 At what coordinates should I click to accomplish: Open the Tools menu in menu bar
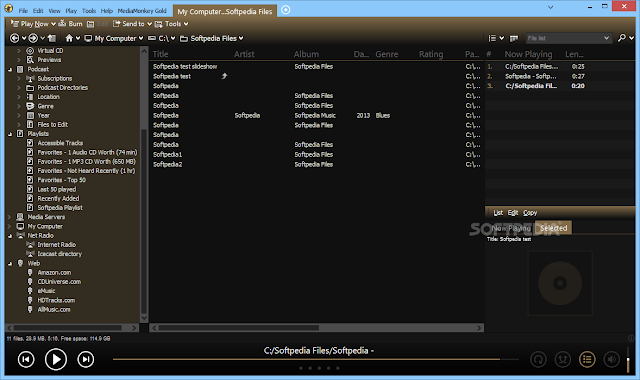[x=89, y=11]
